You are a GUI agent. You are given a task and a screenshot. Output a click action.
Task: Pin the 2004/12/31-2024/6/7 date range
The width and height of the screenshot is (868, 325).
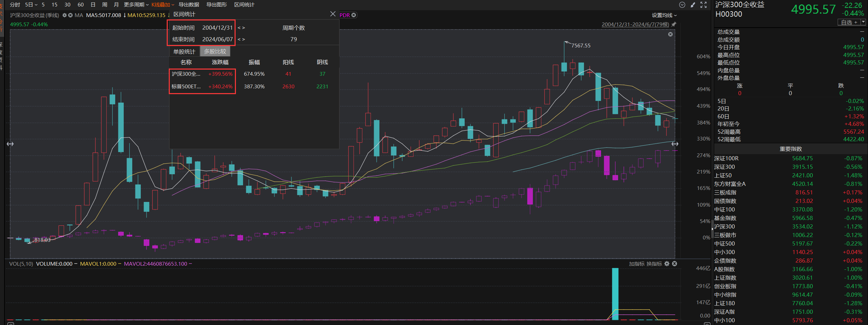(x=674, y=25)
